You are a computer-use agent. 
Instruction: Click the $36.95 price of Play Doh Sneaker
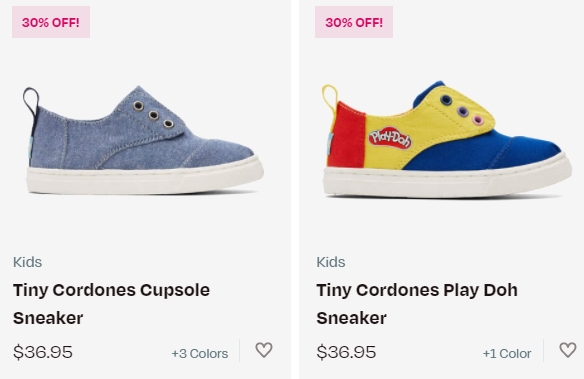pos(346,352)
